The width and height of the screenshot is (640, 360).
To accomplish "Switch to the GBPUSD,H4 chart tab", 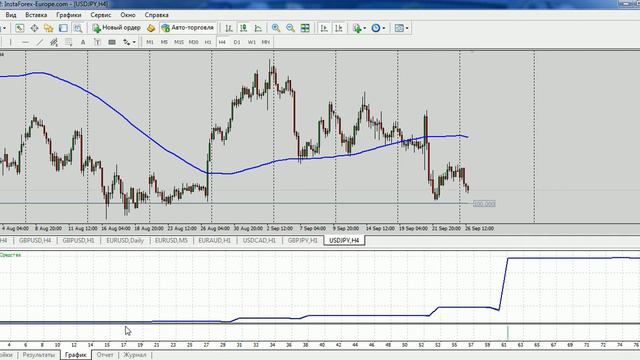I will coord(35,240).
